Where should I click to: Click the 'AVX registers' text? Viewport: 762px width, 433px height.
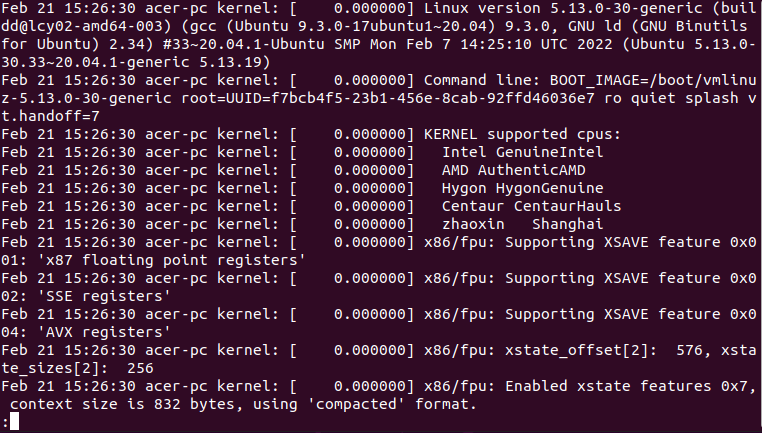coord(104,332)
